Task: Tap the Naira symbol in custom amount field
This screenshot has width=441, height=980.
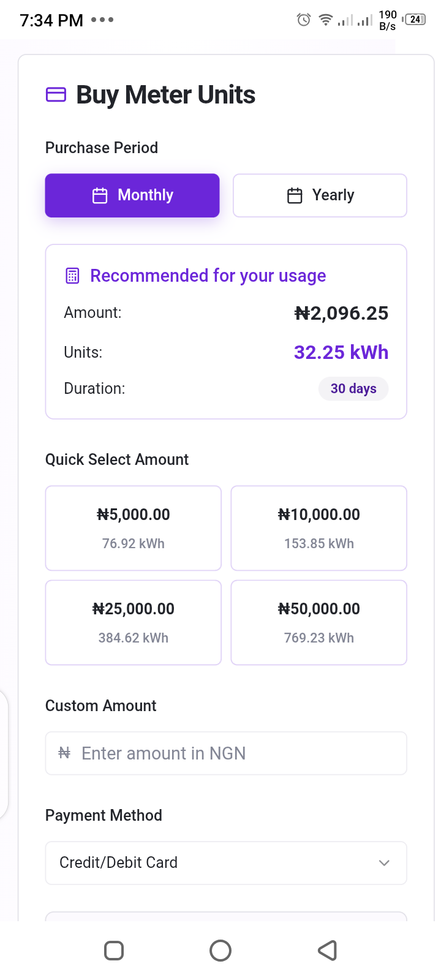Action: 64,753
